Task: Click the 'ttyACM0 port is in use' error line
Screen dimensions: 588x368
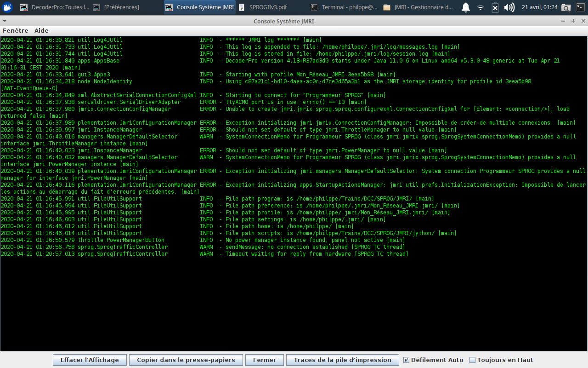Action: pos(183,102)
